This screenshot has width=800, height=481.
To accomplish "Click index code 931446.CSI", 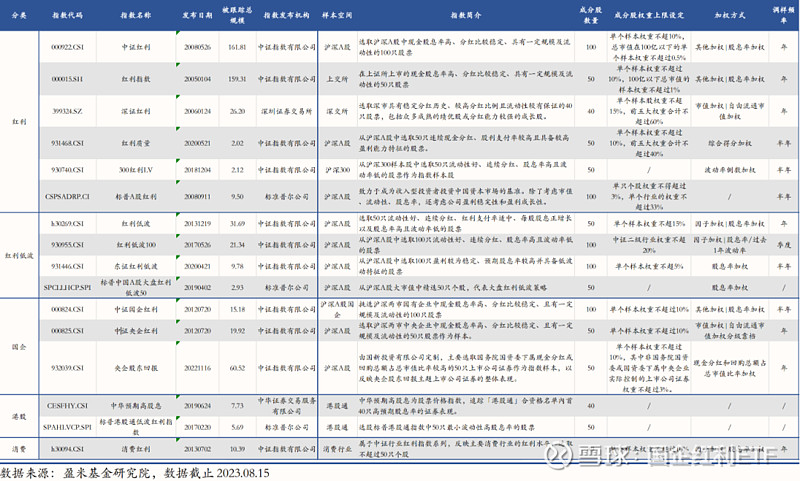I will point(67,266).
